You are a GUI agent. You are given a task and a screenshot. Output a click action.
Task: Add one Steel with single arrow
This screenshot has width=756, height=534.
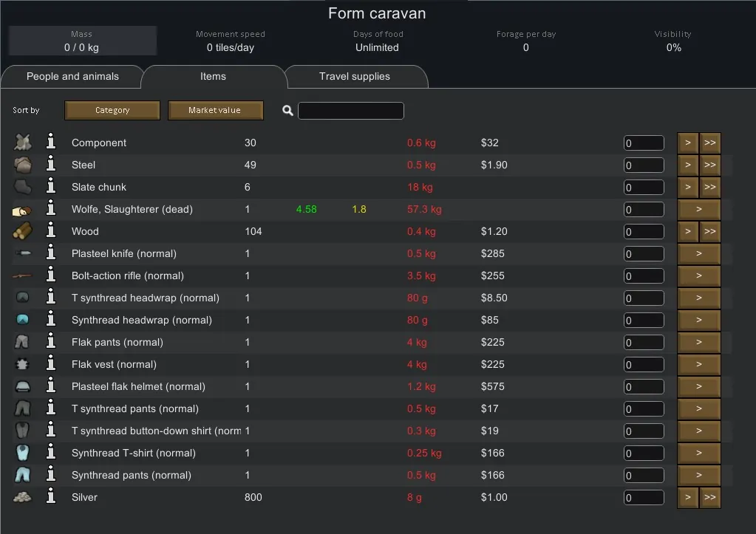pyautogui.click(x=688, y=165)
